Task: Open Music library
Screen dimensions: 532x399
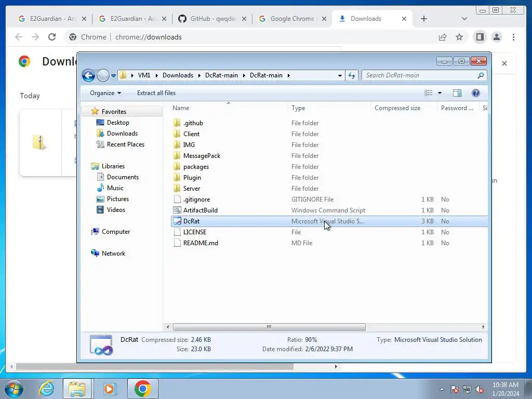Action: [x=115, y=188]
